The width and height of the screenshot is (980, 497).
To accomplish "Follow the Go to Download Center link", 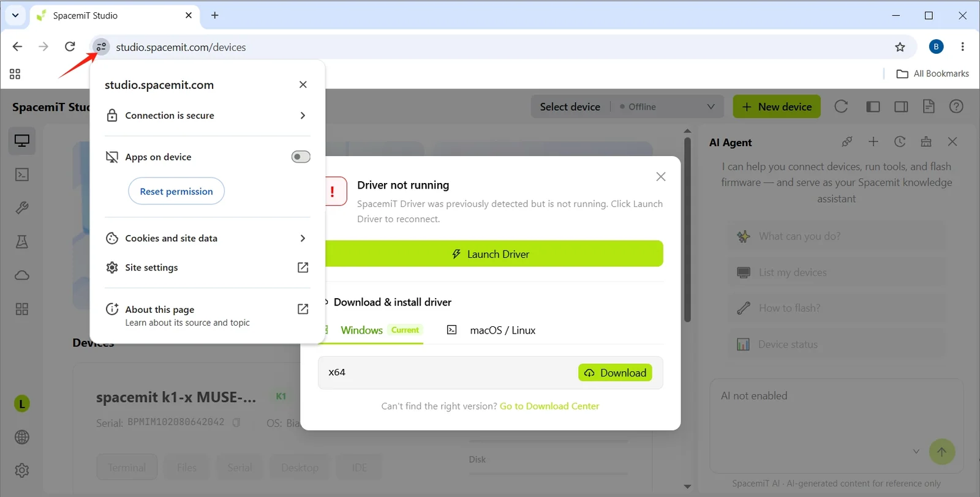I will (549, 406).
